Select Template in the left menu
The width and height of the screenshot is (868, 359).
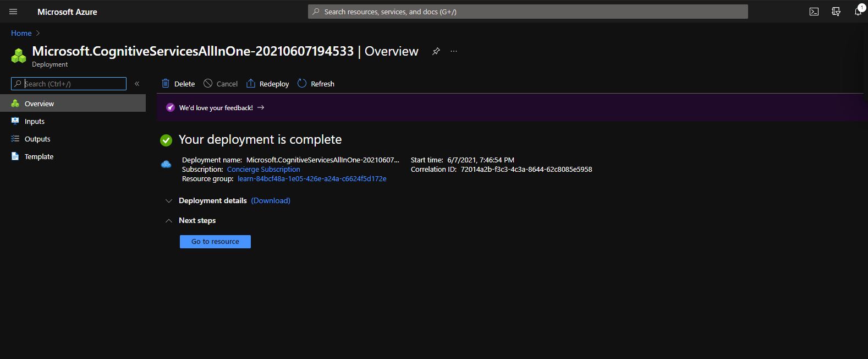tap(73, 156)
